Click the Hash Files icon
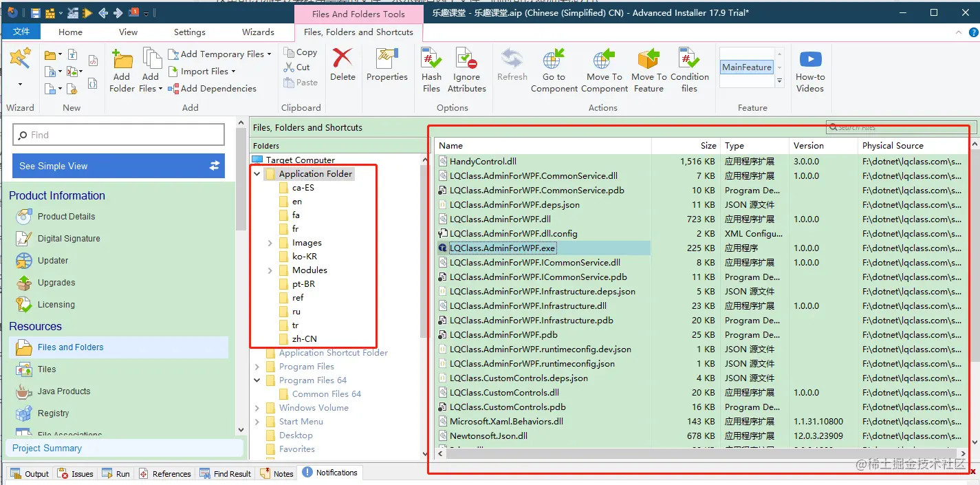This screenshot has width=980, height=485. tap(432, 59)
